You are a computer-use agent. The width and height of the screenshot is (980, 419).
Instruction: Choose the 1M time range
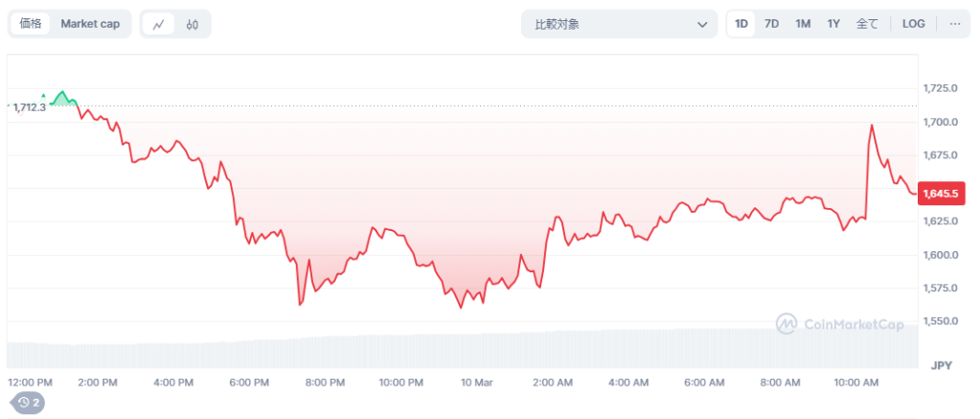click(803, 24)
